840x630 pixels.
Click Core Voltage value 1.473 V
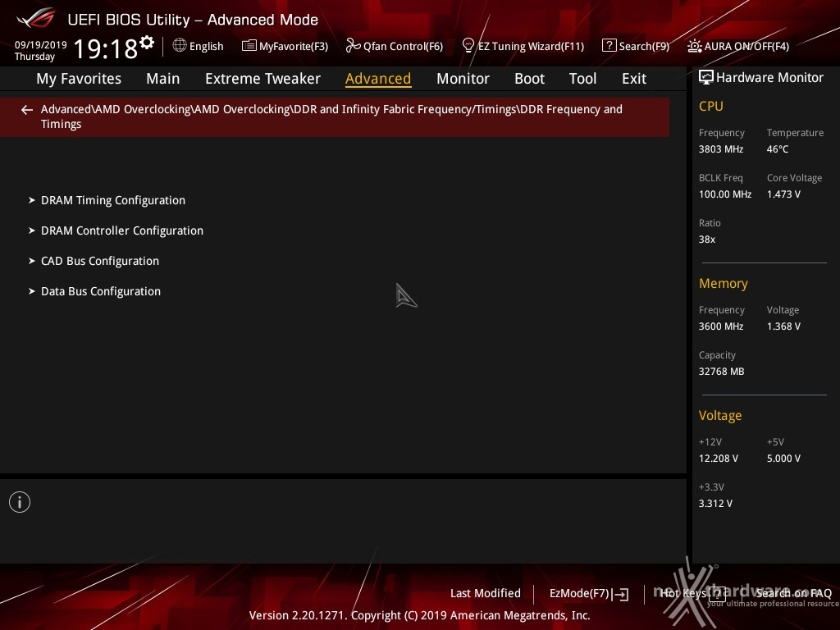pyautogui.click(x=783, y=194)
